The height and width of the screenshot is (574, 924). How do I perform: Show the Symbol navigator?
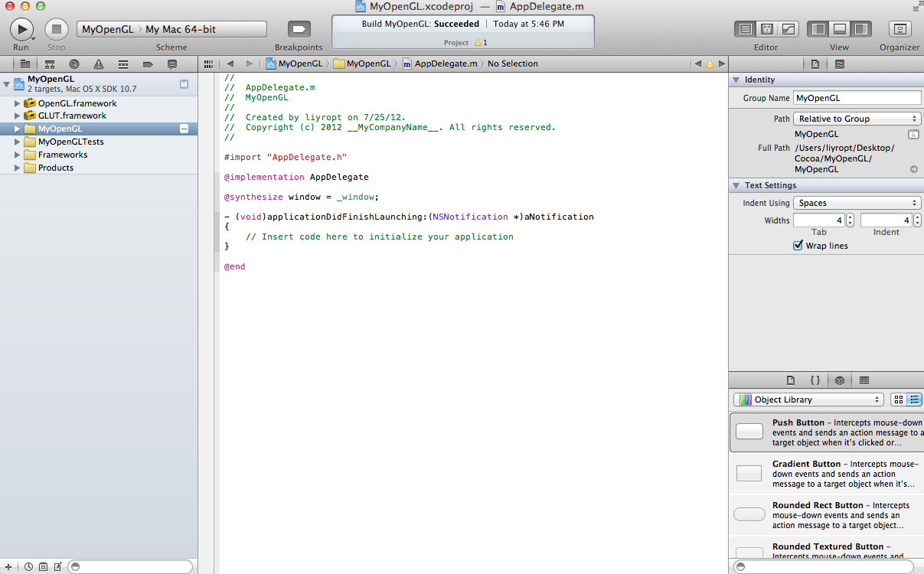pos(50,64)
